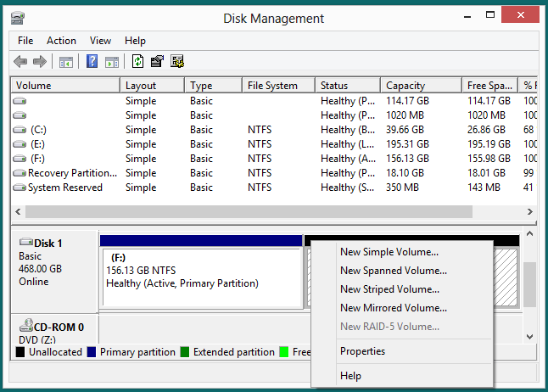548x392 pixels.
Task: Open the View menu
Action: click(x=100, y=41)
